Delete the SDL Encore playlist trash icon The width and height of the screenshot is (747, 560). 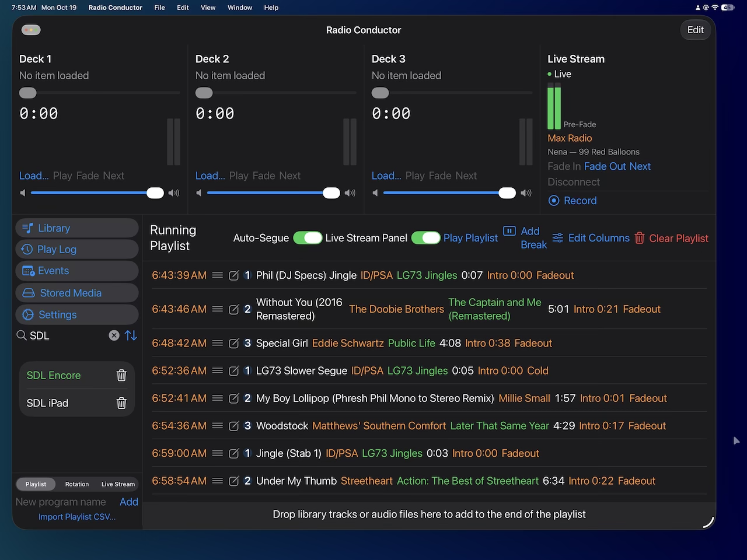pos(121,375)
